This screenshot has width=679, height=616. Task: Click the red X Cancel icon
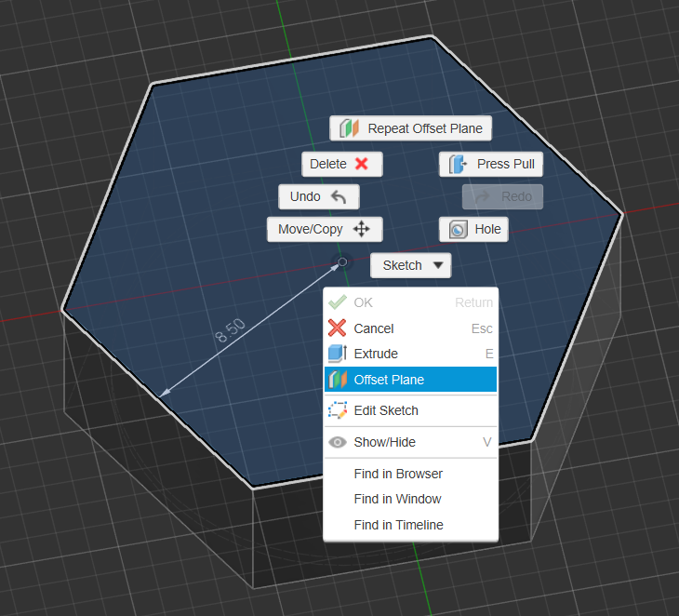click(337, 328)
